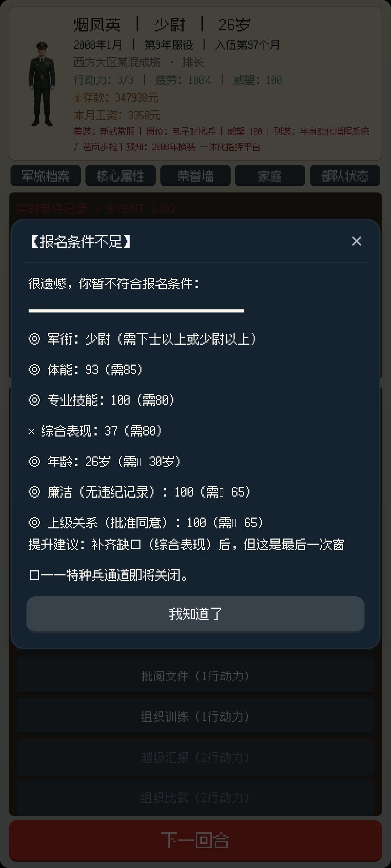This screenshot has width=391, height=868.
Task: Close the 报名条件不足 dialog with X
Action: pos(357,241)
